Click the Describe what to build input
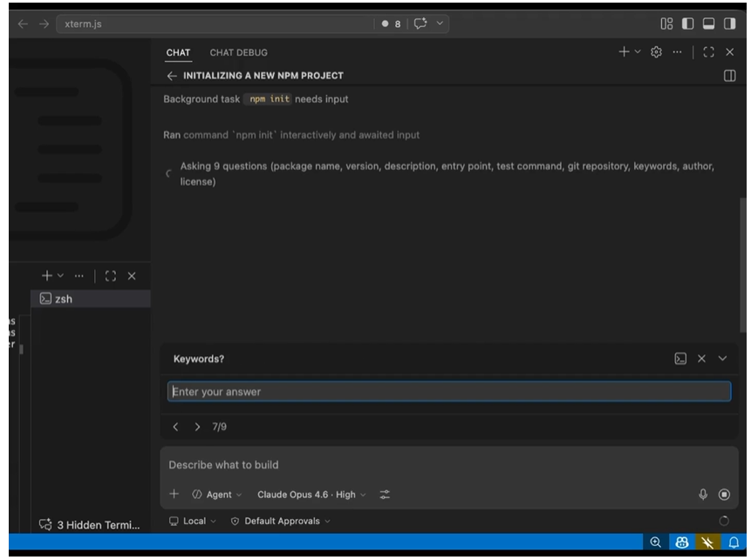Screen dimensions: 751x560 [x=449, y=465]
